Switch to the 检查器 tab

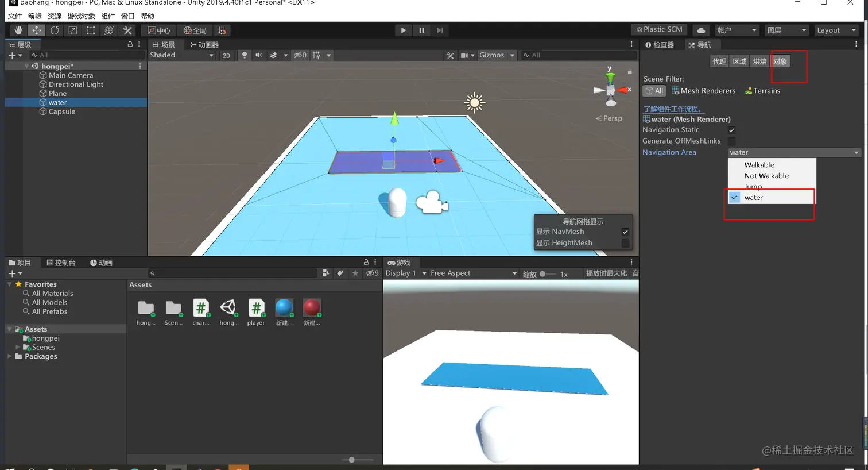click(660, 44)
